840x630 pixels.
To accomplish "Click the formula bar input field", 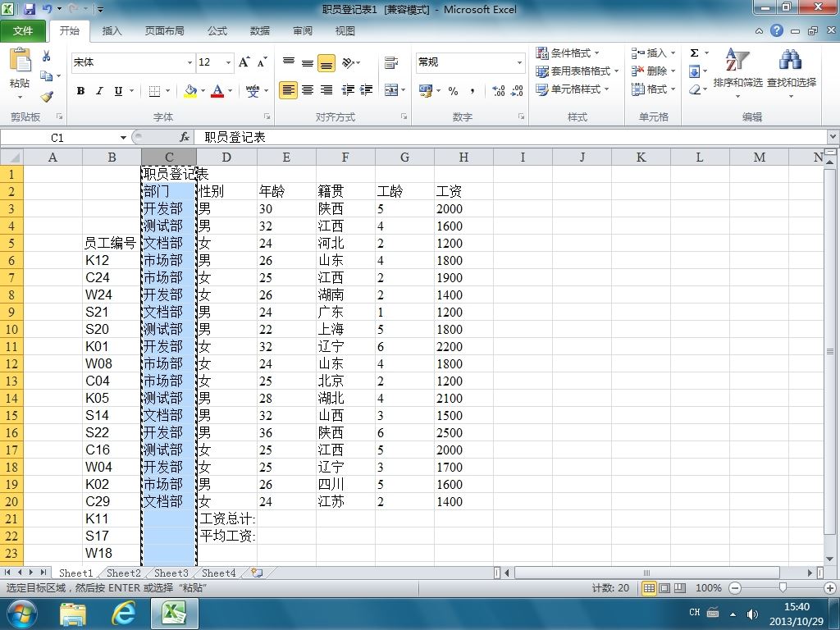I will (512, 137).
